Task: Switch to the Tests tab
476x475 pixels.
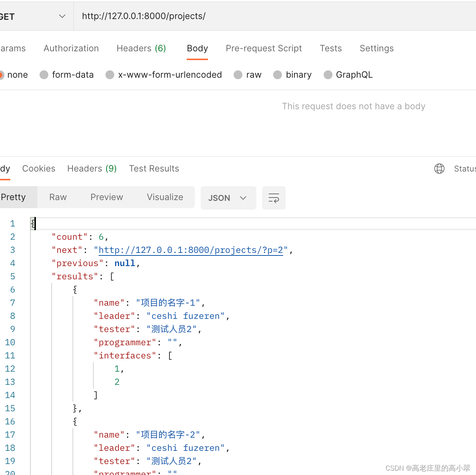Action: 331,48
